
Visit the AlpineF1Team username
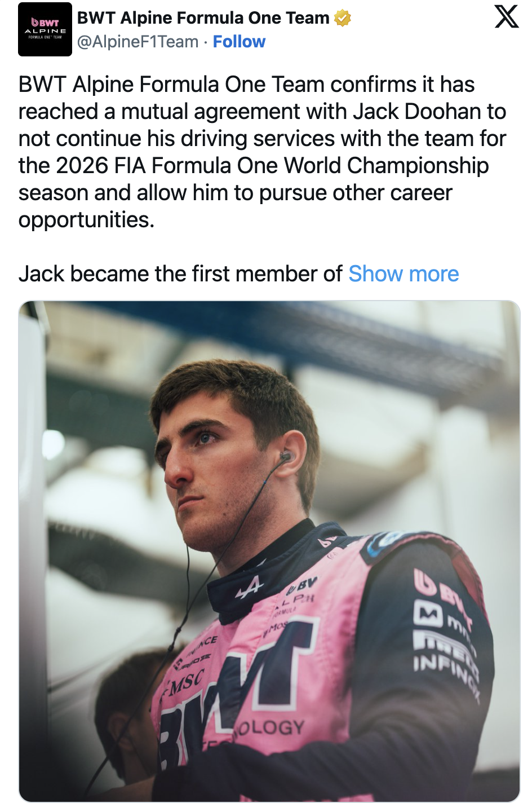tap(138, 42)
